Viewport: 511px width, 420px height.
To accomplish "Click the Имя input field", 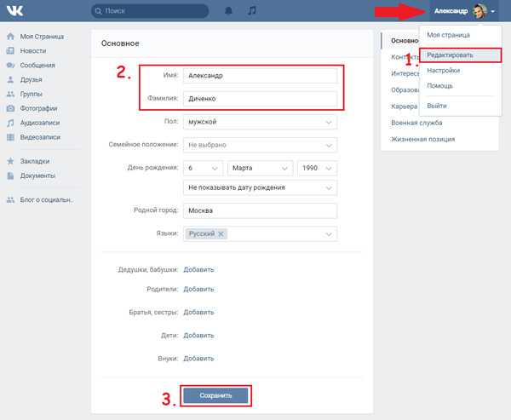I will click(260, 76).
